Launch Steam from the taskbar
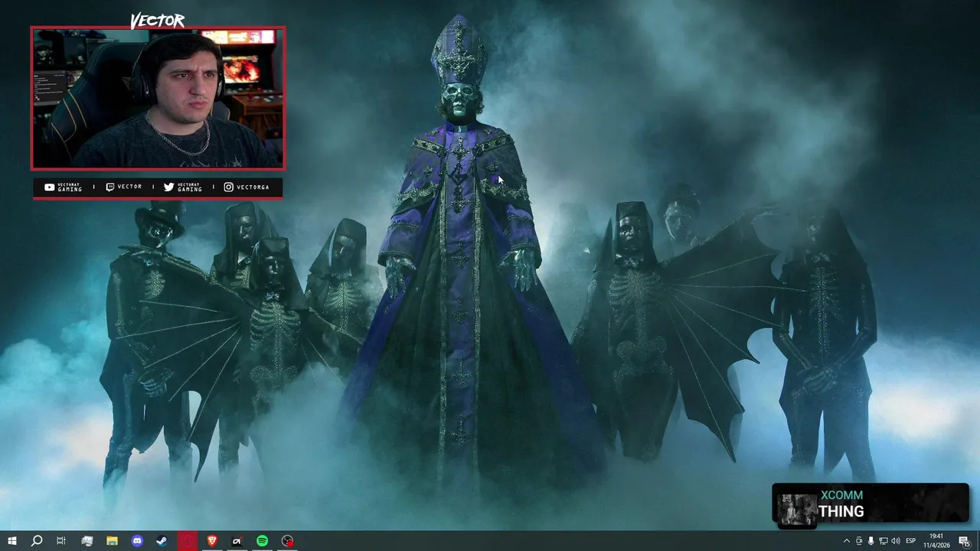The image size is (980, 551). coord(162,541)
